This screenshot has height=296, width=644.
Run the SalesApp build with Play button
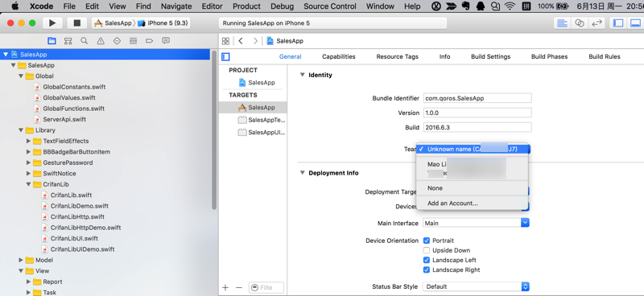pos(52,23)
